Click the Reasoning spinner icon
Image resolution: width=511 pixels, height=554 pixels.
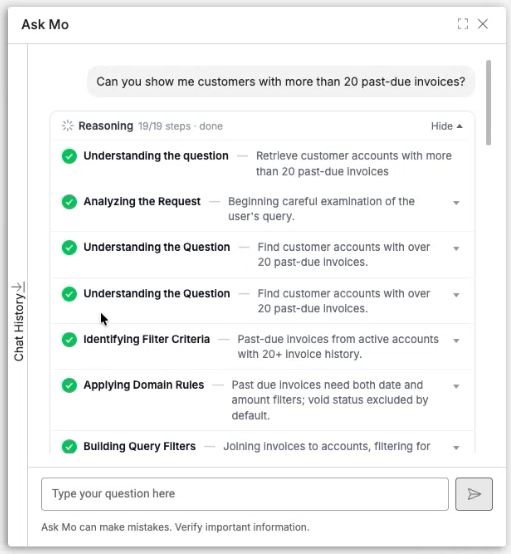pyautogui.click(x=67, y=126)
